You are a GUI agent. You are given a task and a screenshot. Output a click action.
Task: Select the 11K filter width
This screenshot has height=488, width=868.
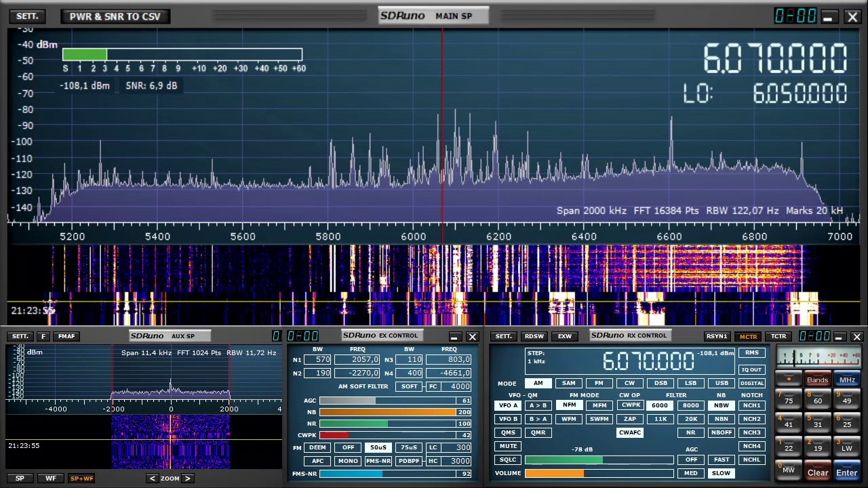click(660, 419)
